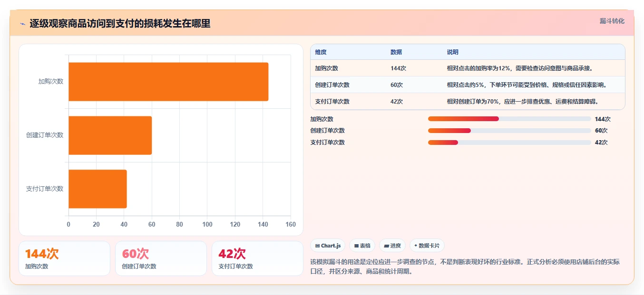Click the 42次 value after the progress bar
The width and height of the screenshot is (644, 295).
[601, 143]
